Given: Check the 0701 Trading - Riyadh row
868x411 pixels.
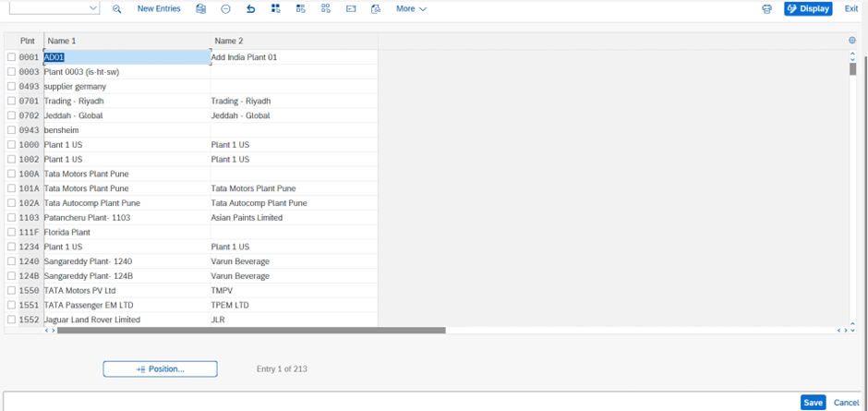Looking at the screenshot, I should (x=12, y=101).
